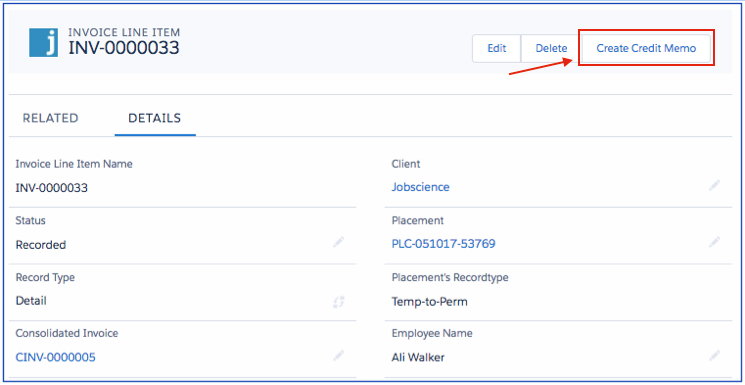Click the Invoice Line Item Name value INV-0000033
This screenshot has width=745, height=385.
(52, 188)
